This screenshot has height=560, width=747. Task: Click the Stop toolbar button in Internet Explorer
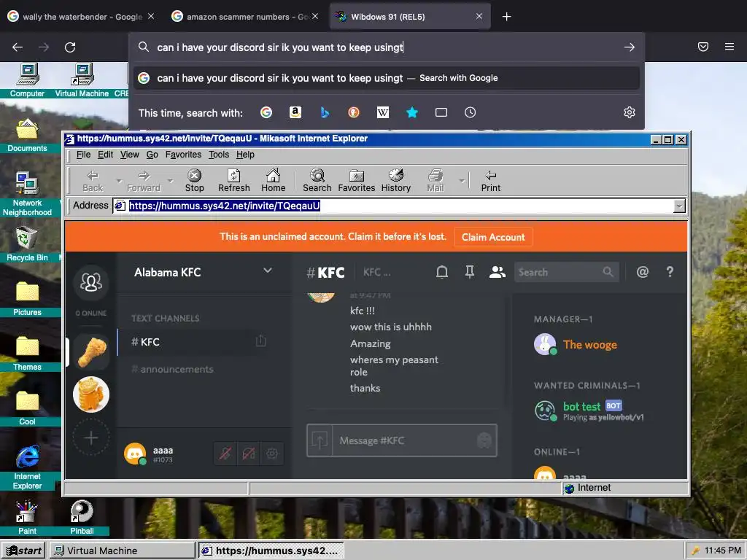[x=194, y=181]
